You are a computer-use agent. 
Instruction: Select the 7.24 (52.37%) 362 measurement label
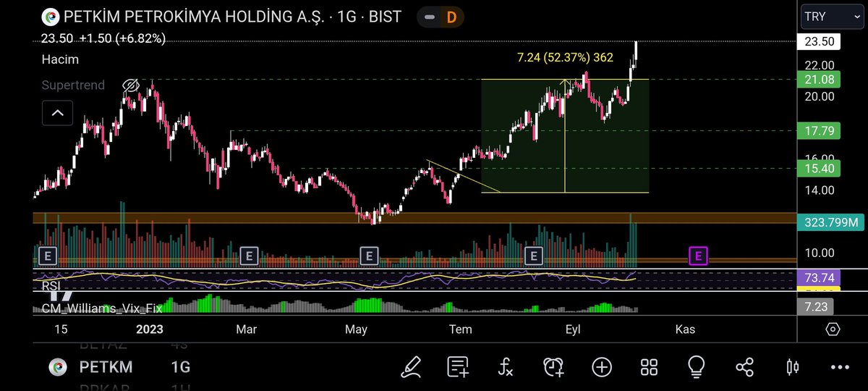pyautogui.click(x=565, y=59)
